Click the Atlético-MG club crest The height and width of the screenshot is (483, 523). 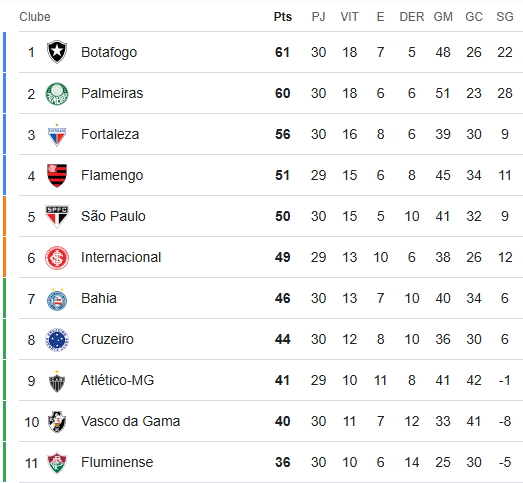coord(57,381)
